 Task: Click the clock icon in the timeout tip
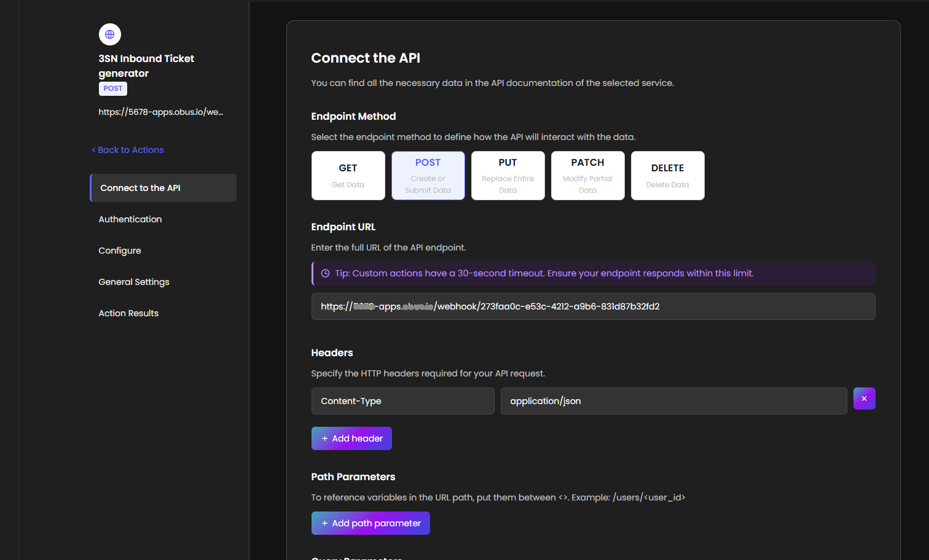point(325,273)
